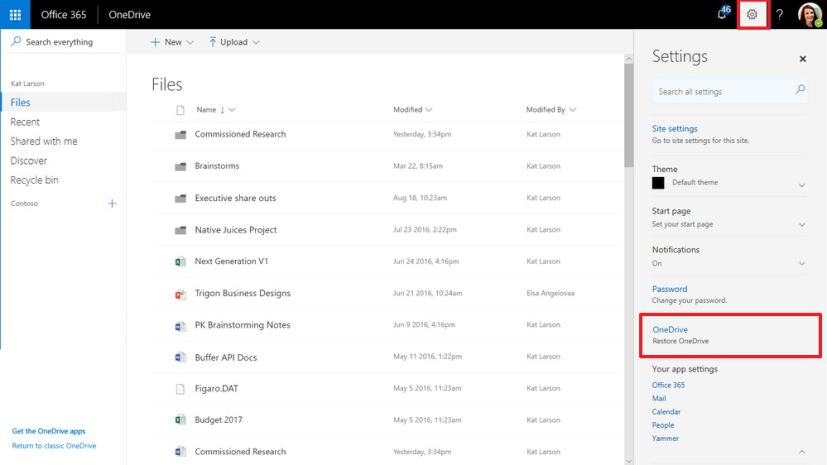Viewport: 827px width, 465px height.
Task: Click the magnifier in Search all settings
Action: tap(800, 89)
